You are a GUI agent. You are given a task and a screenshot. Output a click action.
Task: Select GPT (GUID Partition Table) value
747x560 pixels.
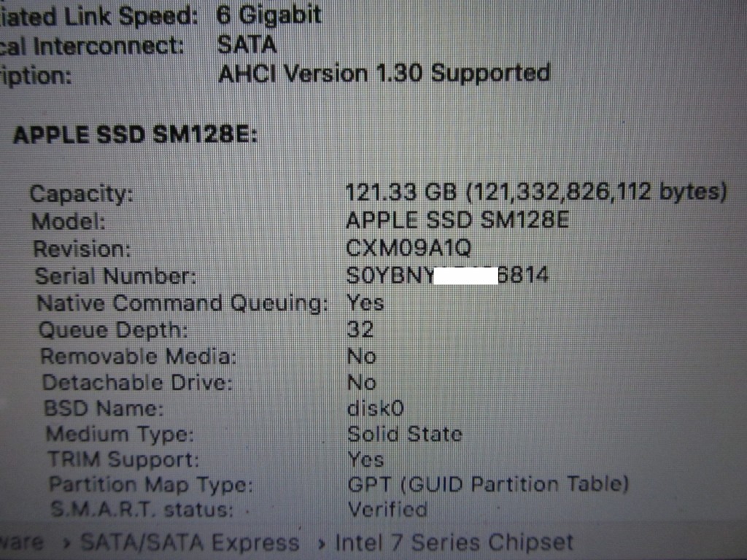click(488, 485)
